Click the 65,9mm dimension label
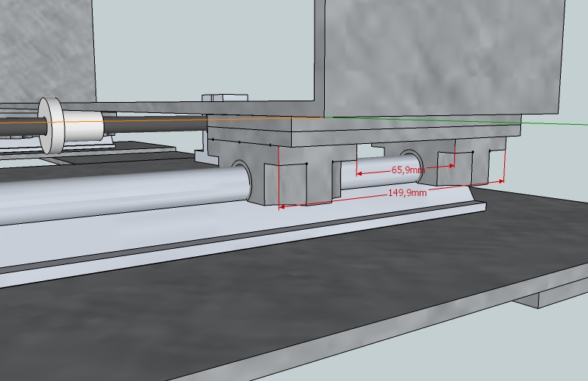This screenshot has height=381, width=588. point(407,170)
